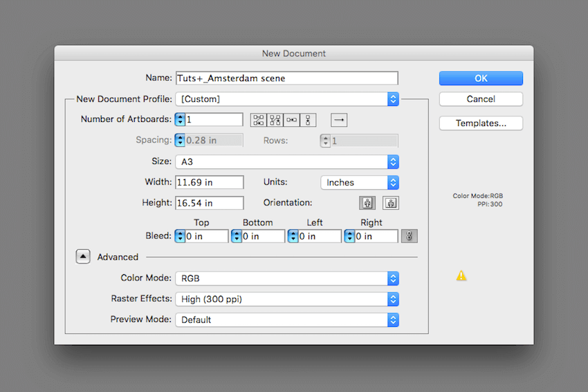Image resolution: width=588 pixels, height=392 pixels.
Task: Open the Raster Effects dropdown
Action: [x=287, y=299]
